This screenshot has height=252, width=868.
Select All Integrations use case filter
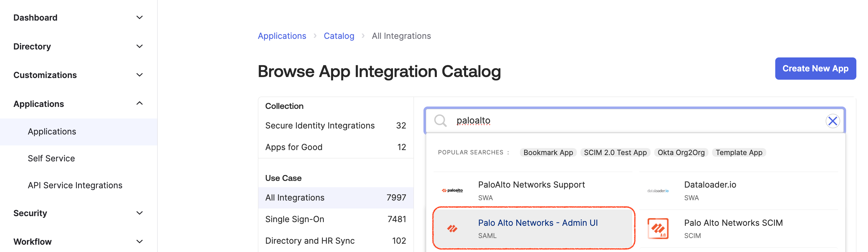click(x=336, y=198)
